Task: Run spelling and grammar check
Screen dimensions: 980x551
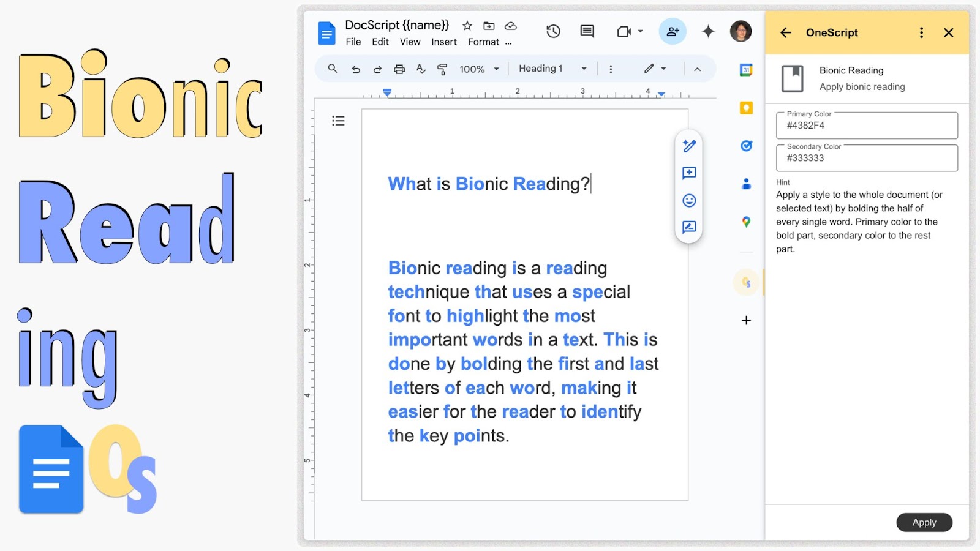Action: [421, 69]
